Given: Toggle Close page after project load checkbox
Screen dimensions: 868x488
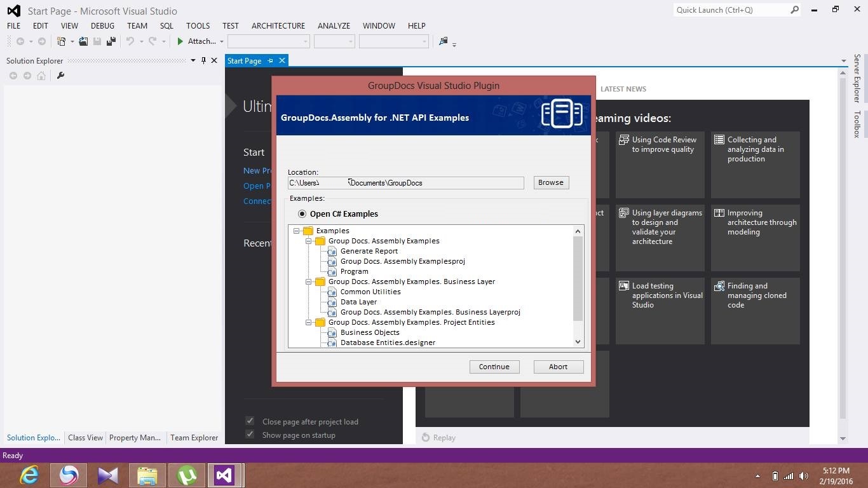Looking at the screenshot, I should tap(250, 421).
